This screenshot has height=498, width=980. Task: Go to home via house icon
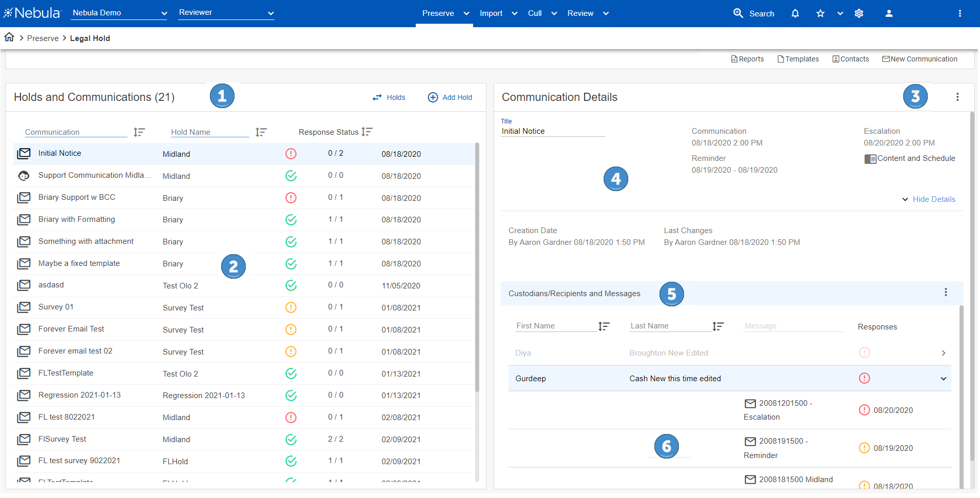click(9, 37)
